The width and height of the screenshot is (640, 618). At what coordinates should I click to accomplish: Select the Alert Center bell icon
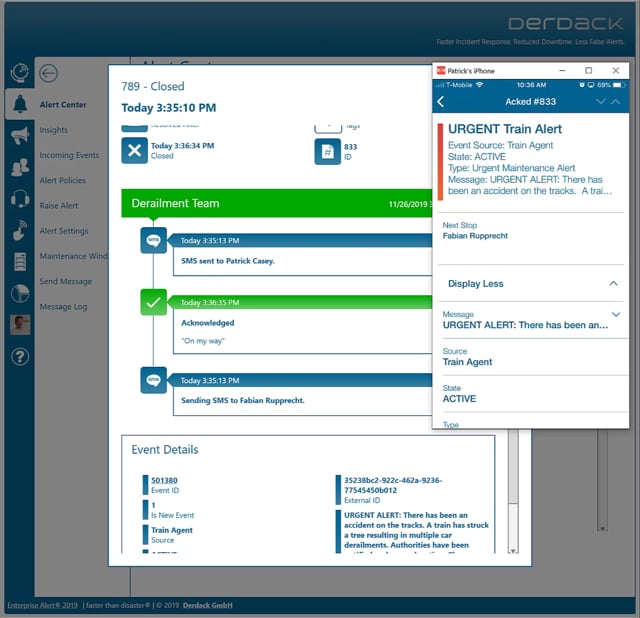pyautogui.click(x=20, y=104)
